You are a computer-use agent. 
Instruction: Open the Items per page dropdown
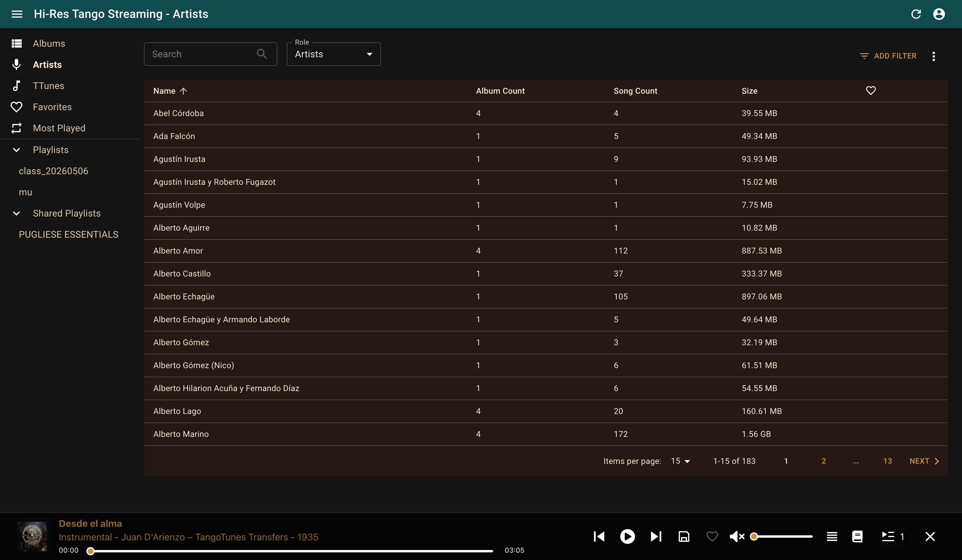point(680,461)
